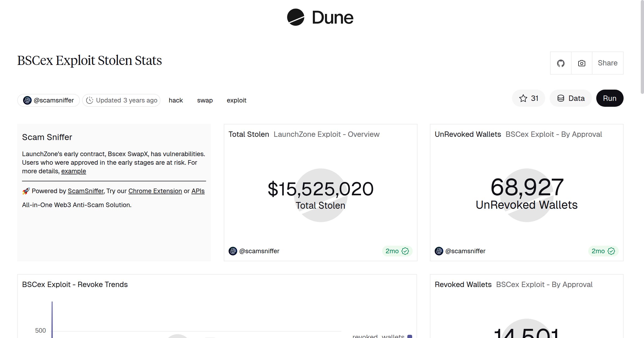Open the @scamsniffer profile badge
Viewport: 644px width, 338px height.
(x=48, y=100)
